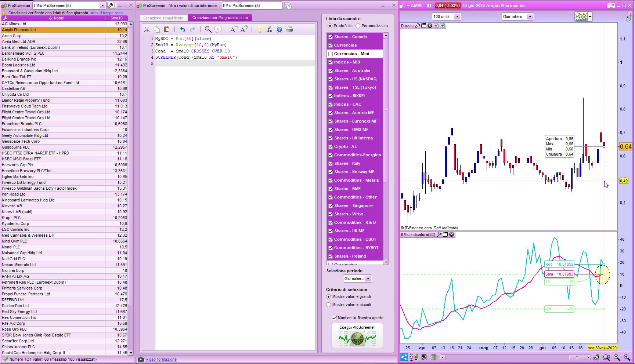635x364 pixels.
Task: Select the Predefinita radio option
Action: pyautogui.click(x=330, y=26)
